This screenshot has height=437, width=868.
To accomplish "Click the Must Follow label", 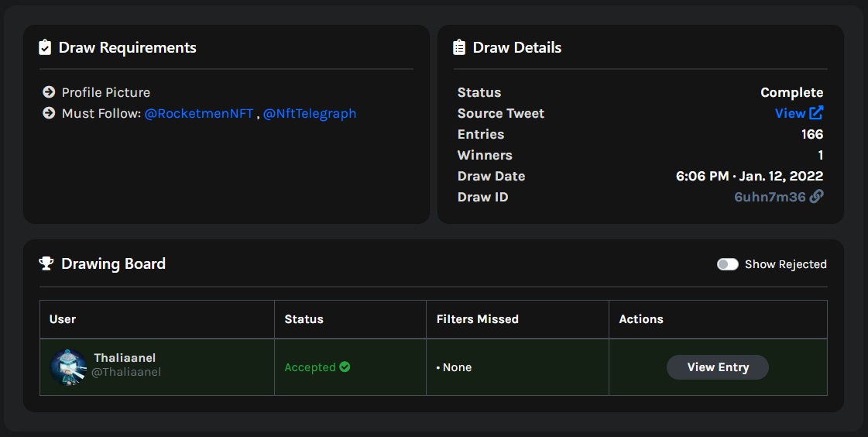I will (x=101, y=114).
